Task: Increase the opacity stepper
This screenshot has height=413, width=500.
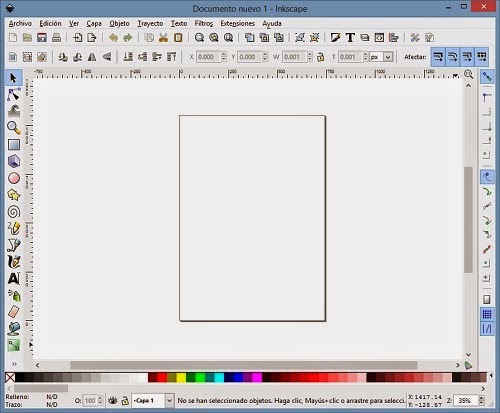Action: tap(100, 398)
